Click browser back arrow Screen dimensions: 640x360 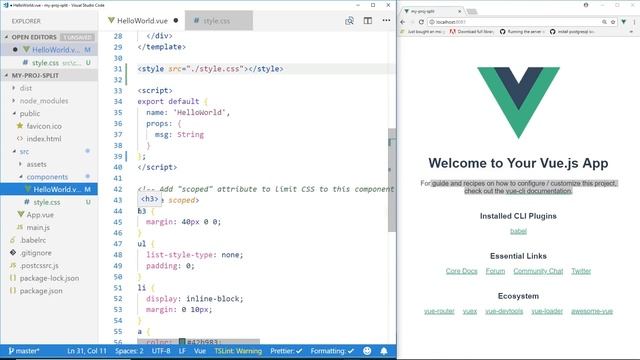(403, 22)
